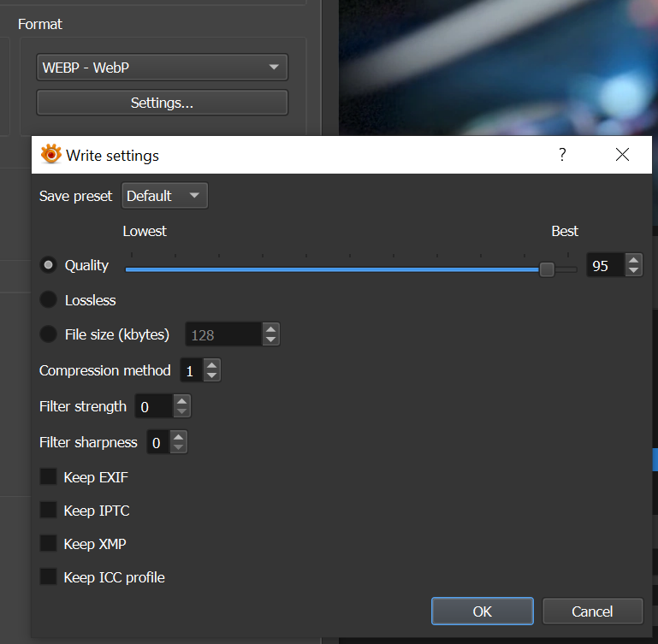Click the Filter sharpness label
Viewport: 658px width, 644px height.
coord(88,442)
